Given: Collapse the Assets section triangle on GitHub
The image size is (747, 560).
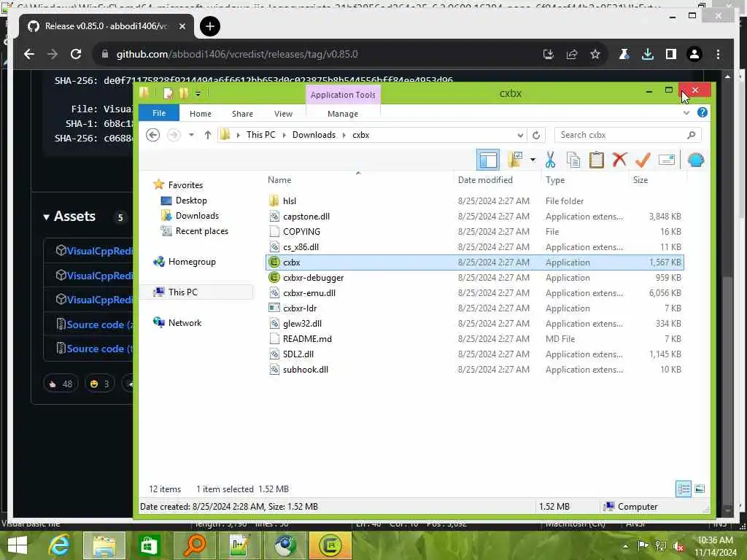Looking at the screenshot, I should [x=46, y=217].
